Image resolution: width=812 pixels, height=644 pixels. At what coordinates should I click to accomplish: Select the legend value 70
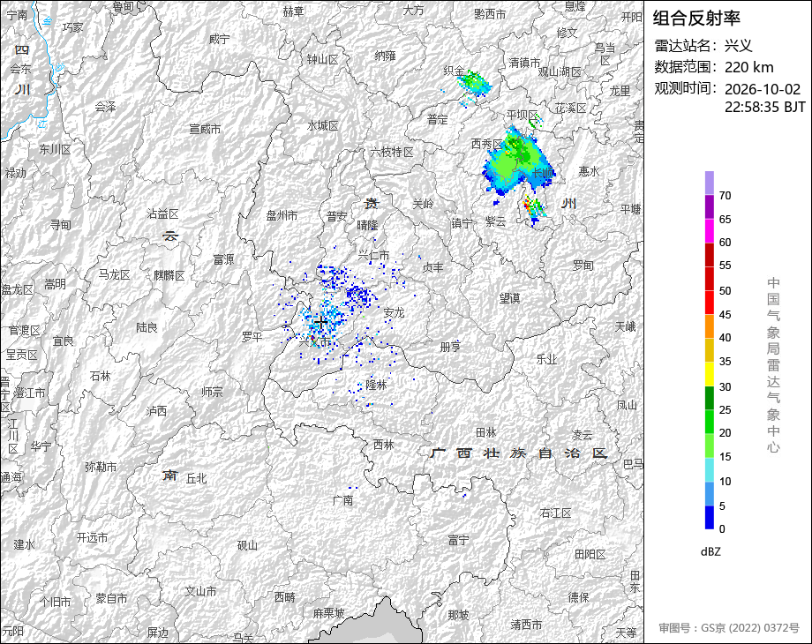[725, 196]
